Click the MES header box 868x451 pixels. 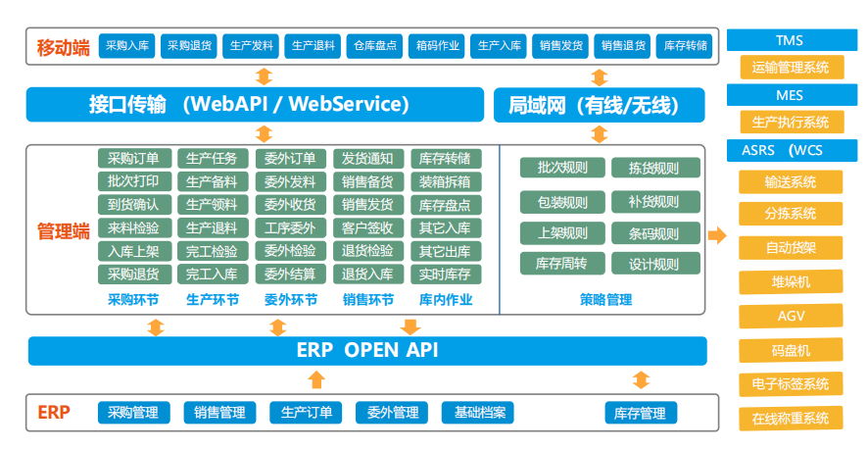[790, 95]
